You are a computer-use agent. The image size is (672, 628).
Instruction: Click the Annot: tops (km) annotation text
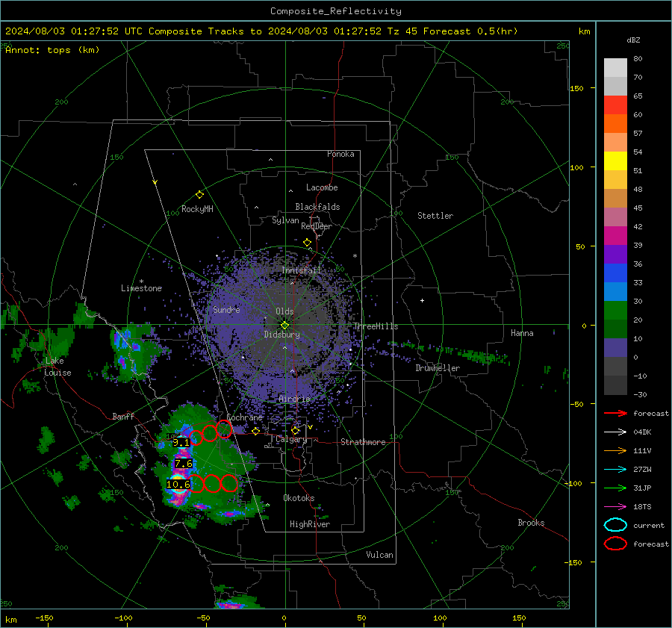tap(52, 50)
